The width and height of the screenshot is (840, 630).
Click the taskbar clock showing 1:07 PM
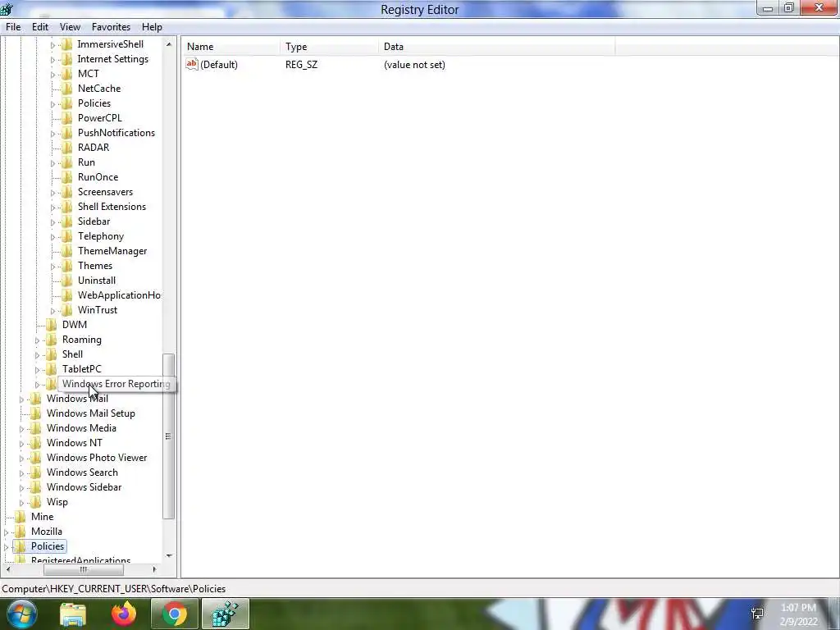(799, 614)
